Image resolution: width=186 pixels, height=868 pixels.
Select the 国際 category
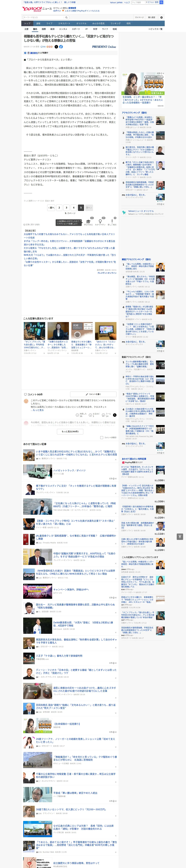pyautogui.click(x=44, y=29)
